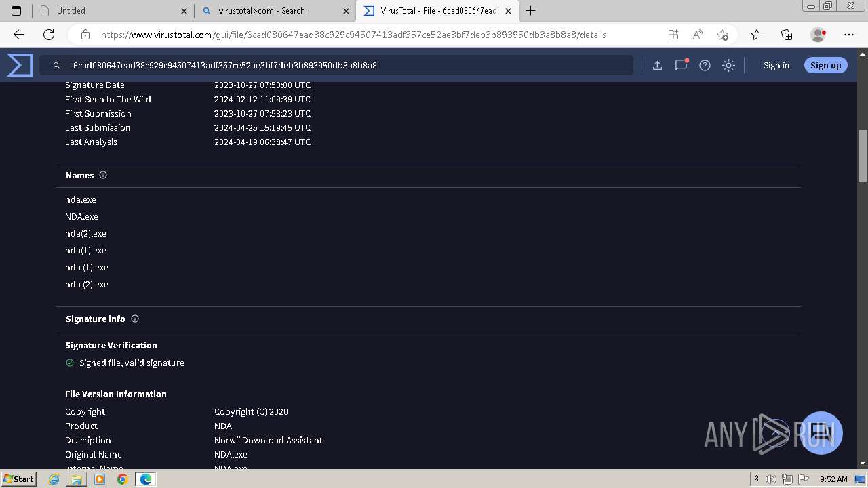This screenshot has height=488, width=868.
Task: Toggle the light/dark theme icon
Action: tap(728, 65)
